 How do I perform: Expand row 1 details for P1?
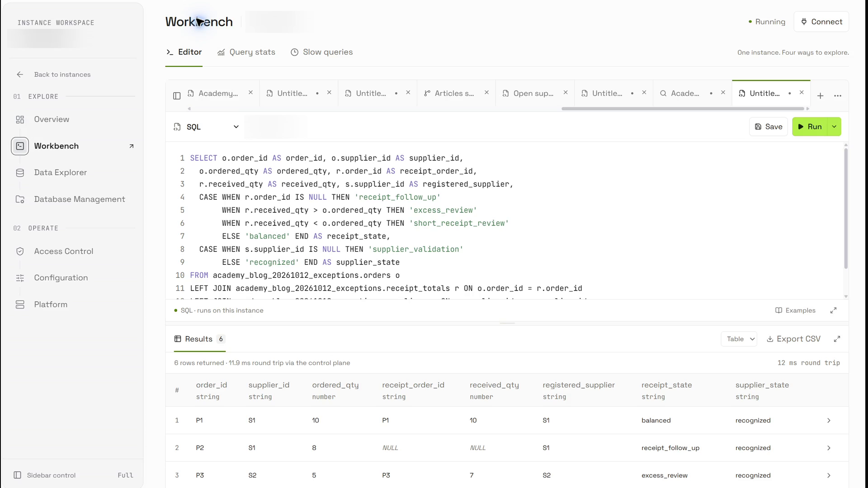tap(829, 421)
